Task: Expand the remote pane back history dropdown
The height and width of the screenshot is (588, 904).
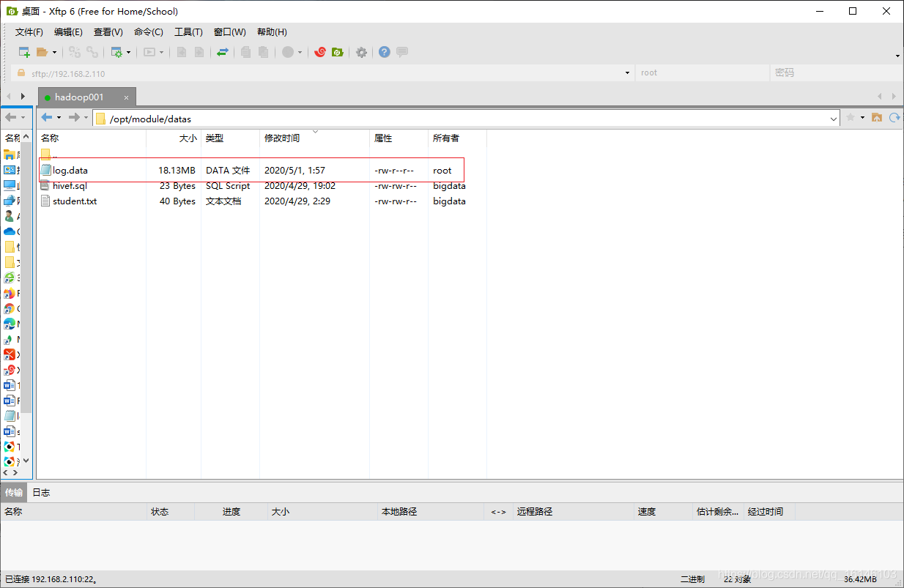Action: tap(59, 118)
